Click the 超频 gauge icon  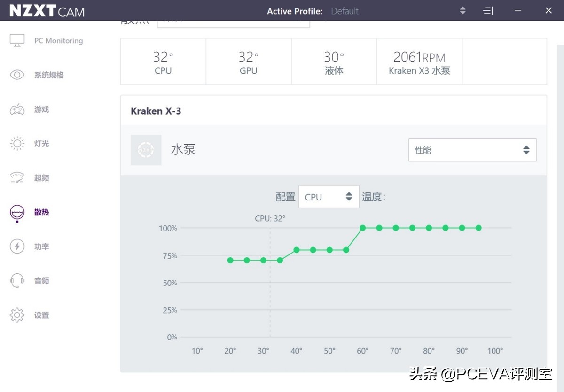[x=17, y=178]
